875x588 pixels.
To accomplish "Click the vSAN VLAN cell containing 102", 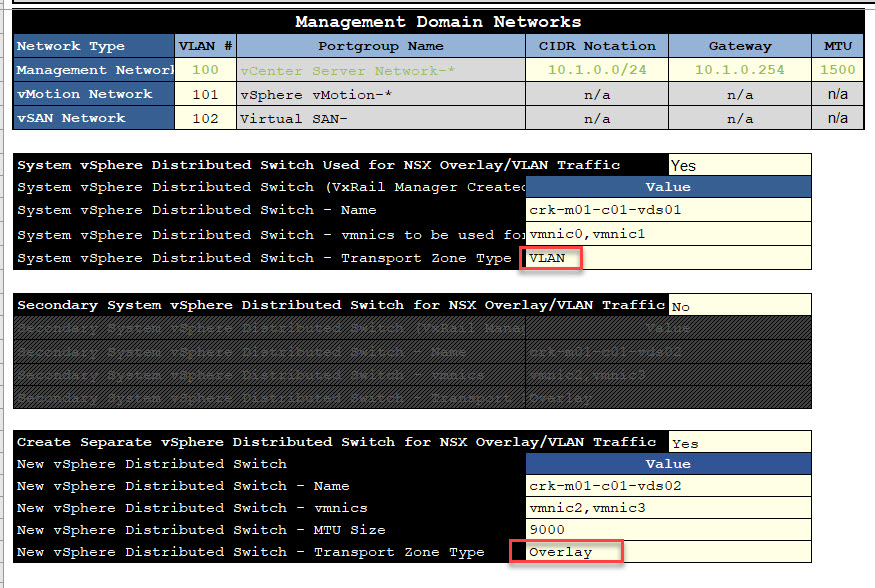I will tap(205, 118).
